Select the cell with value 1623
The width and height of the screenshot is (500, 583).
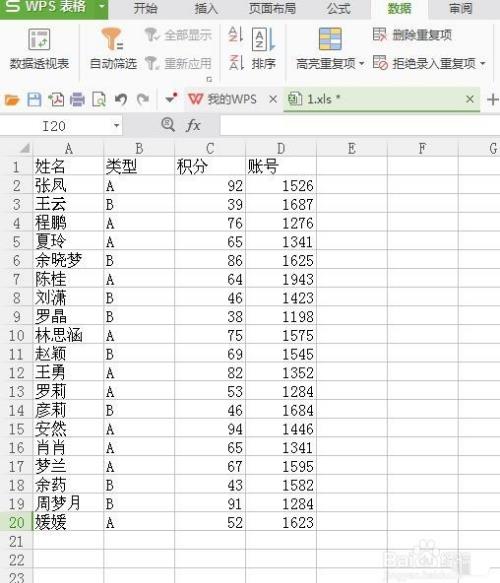(281, 522)
